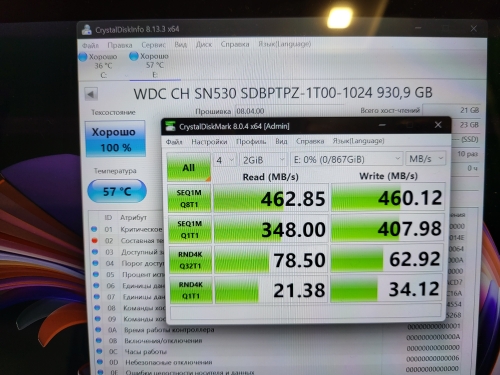Open CrystalDiskInfo Диск menu
The width and height of the screenshot is (500, 375).
pyautogui.click(x=204, y=44)
